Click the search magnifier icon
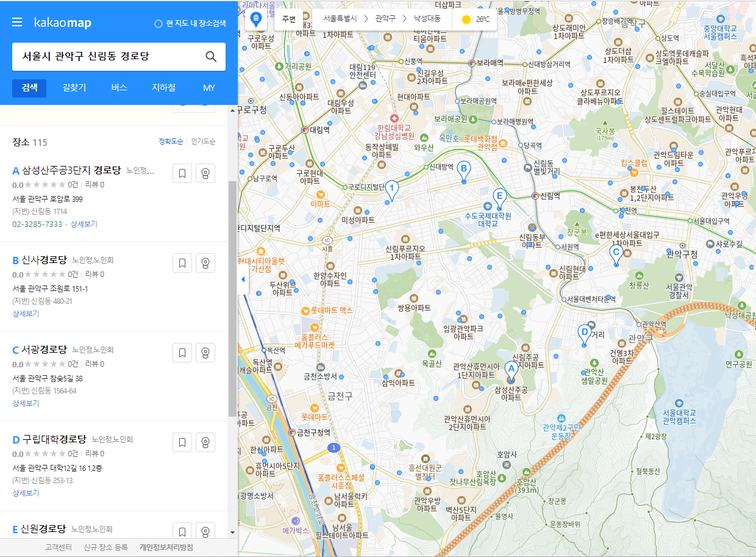 coord(211,57)
